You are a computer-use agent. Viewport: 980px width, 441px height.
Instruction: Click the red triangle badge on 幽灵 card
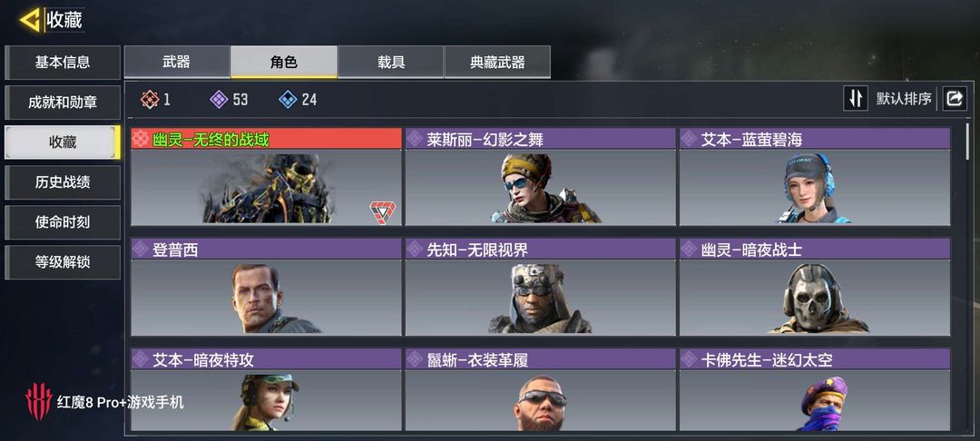(x=382, y=211)
